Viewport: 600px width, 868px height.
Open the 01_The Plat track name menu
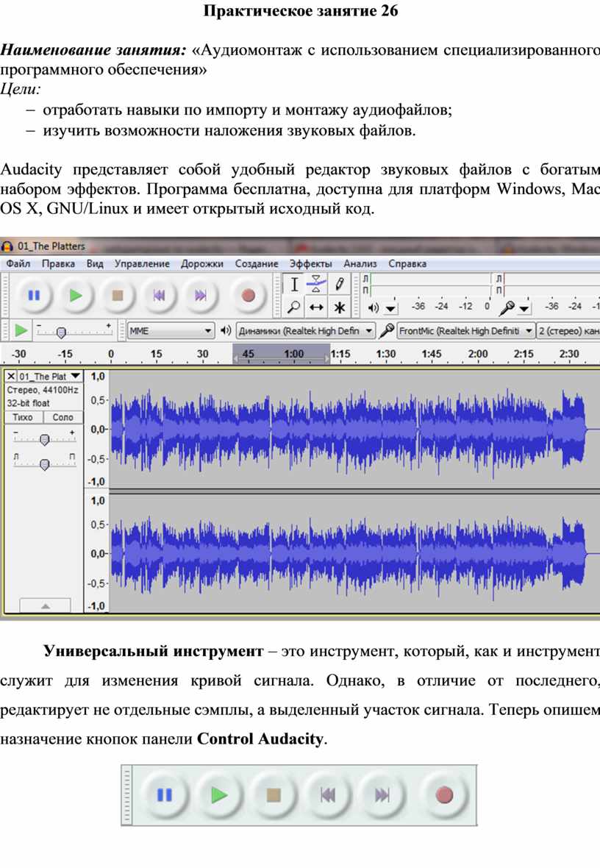point(50,377)
